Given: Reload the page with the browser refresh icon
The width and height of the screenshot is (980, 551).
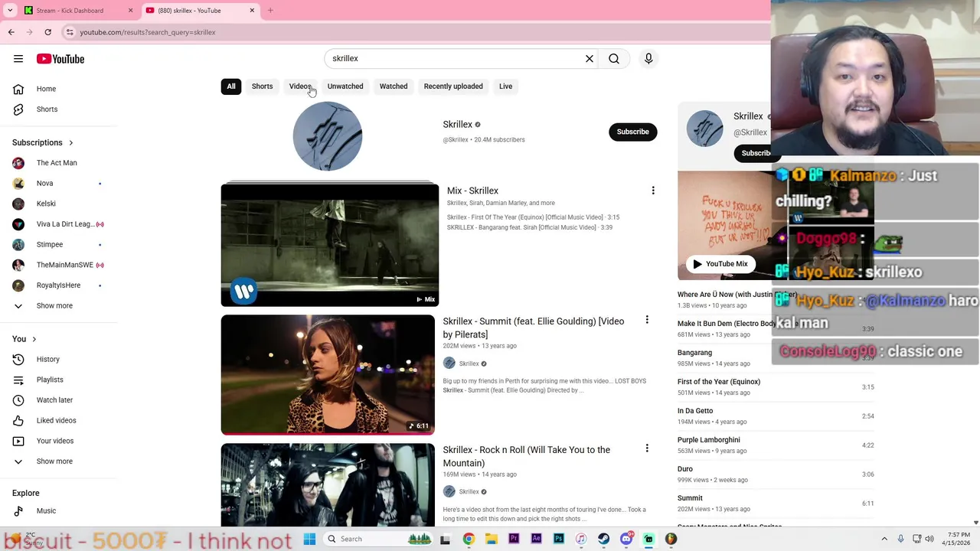Looking at the screenshot, I should point(47,32).
